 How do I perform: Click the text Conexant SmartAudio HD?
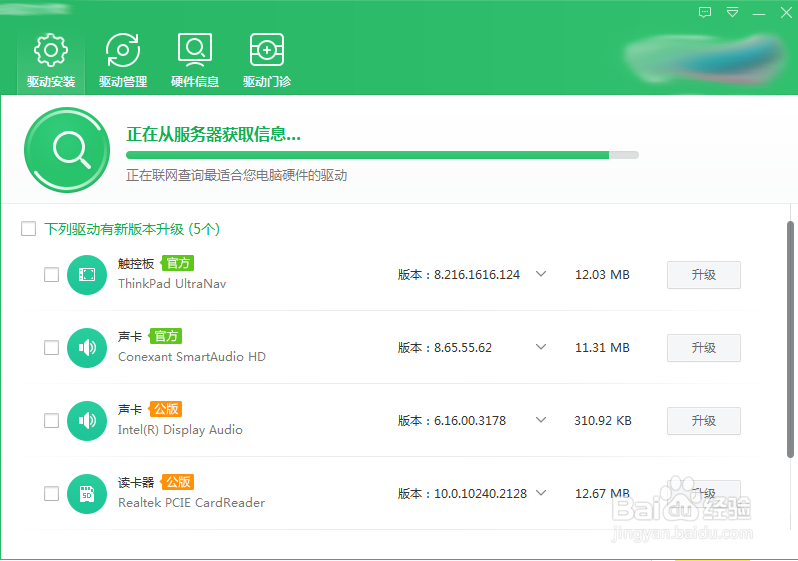[192, 356]
